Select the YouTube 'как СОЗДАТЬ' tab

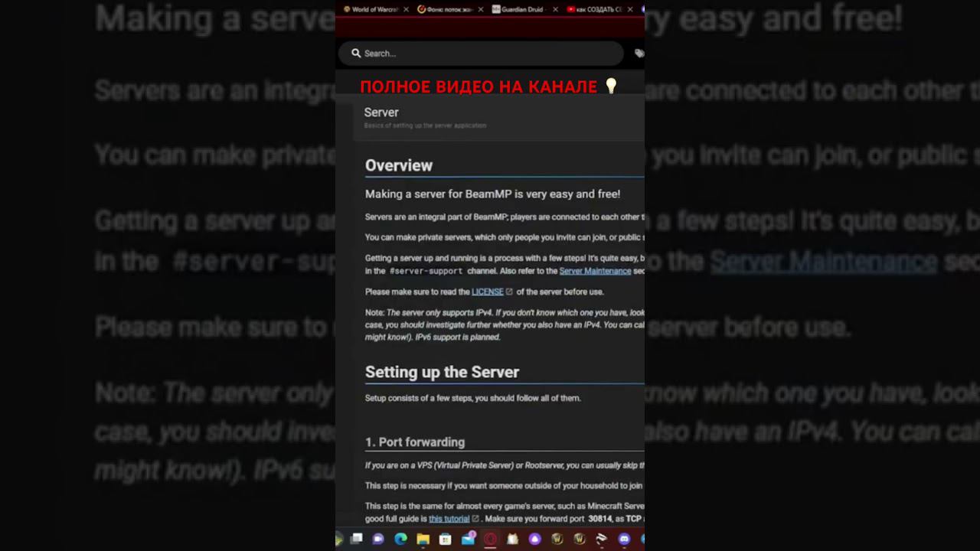(595, 9)
